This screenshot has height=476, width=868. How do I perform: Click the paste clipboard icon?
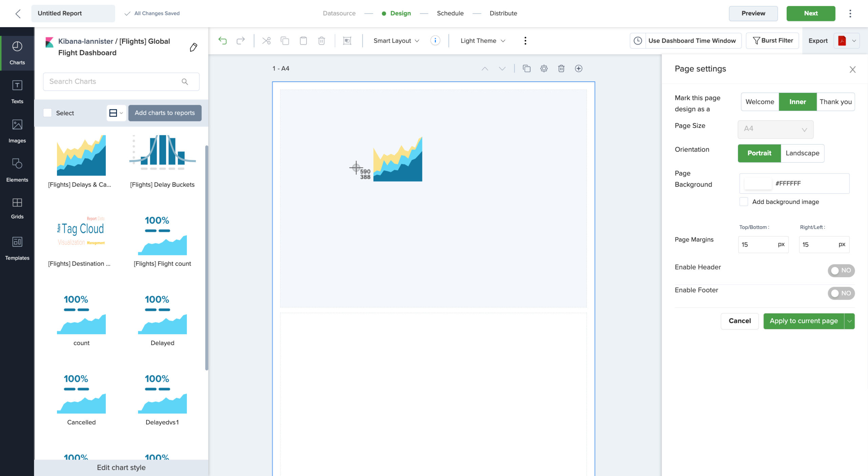303,41
